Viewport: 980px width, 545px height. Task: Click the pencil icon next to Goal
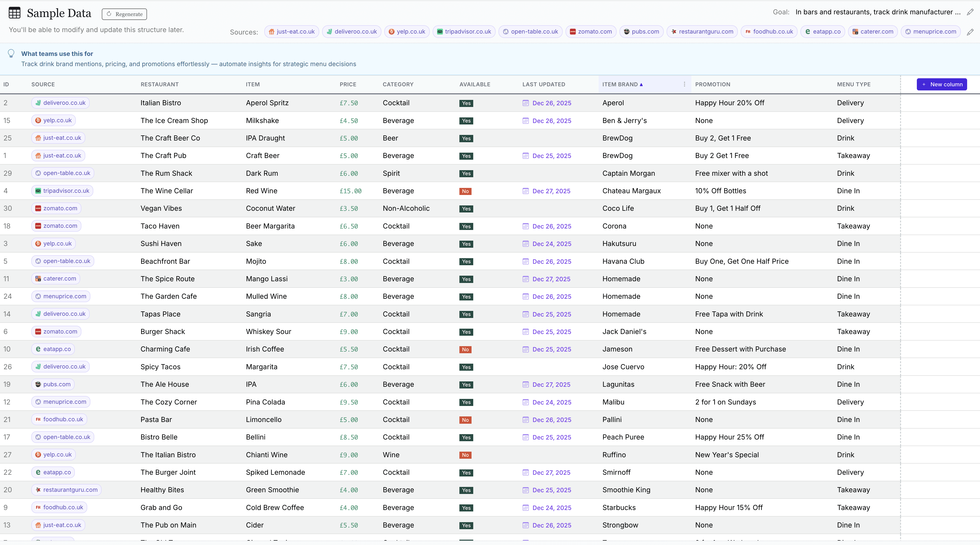click(x=970, y=12)
